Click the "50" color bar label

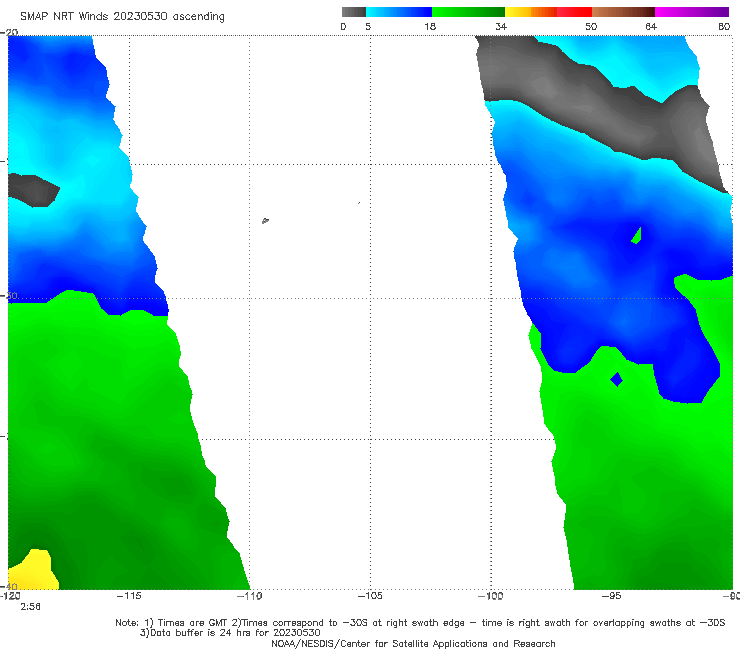(591, 26)
